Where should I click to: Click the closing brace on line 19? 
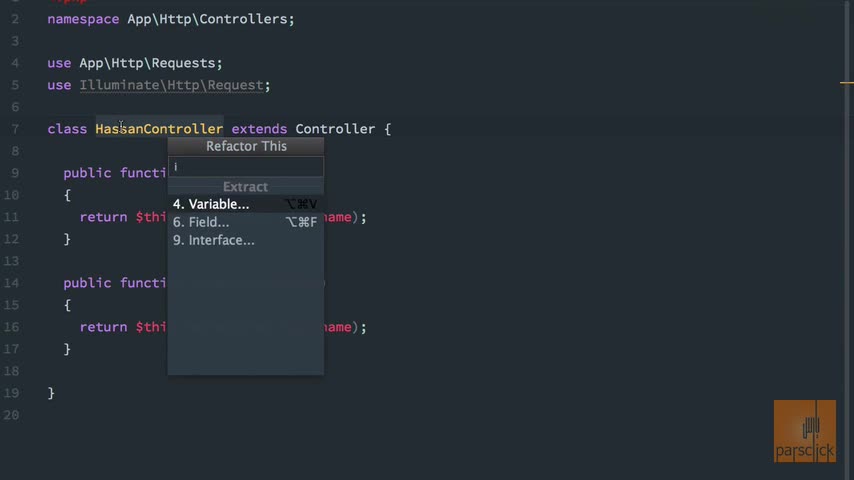[x=51, y=393]
